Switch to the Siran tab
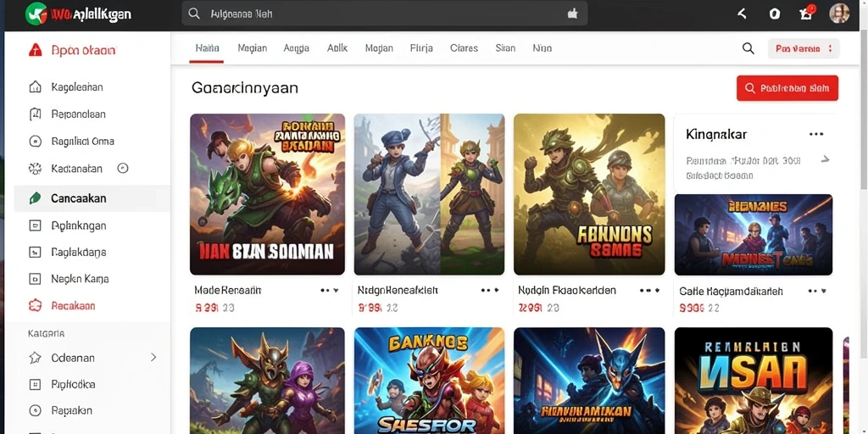 pyautogui.click(x=505, y=48)
